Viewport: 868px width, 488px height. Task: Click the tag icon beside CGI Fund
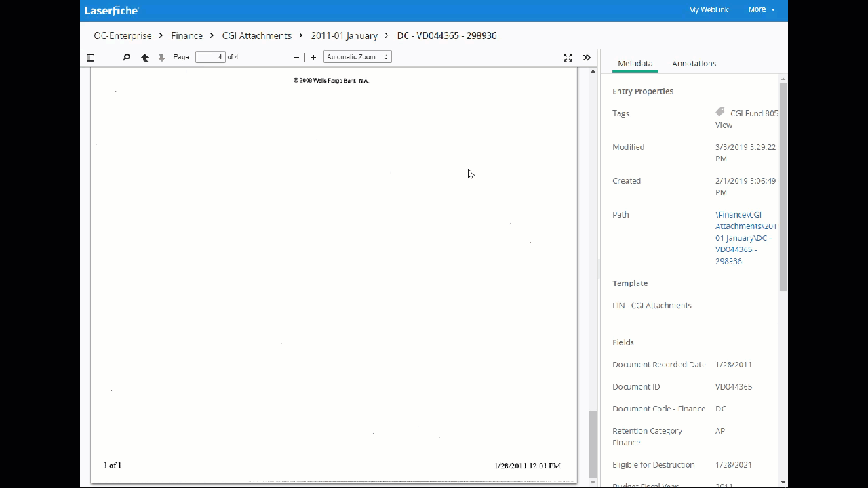click(x=720, y=113)
